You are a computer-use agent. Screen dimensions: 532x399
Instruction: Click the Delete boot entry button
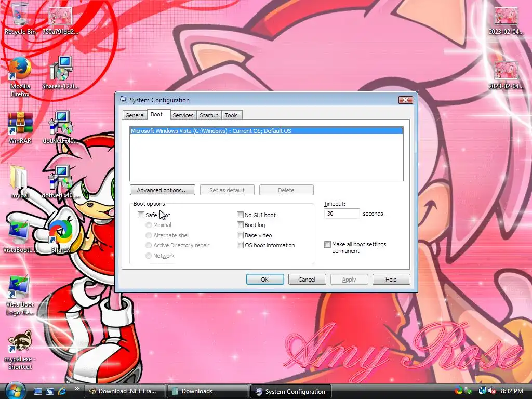[286, 190]
